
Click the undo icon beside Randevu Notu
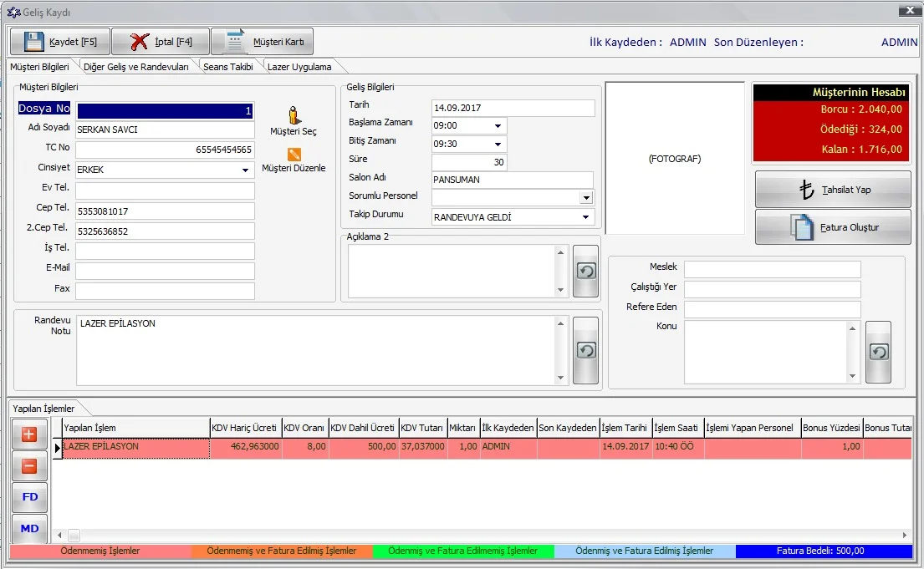click(585, 350)
